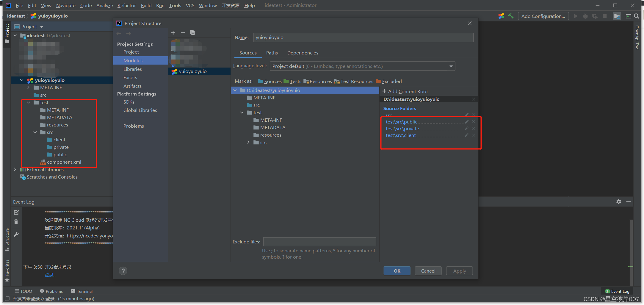Screen dimensions: 644x305
Task: Click the Debug bug icon in toolbar
Action: click(x=585, y=16)
